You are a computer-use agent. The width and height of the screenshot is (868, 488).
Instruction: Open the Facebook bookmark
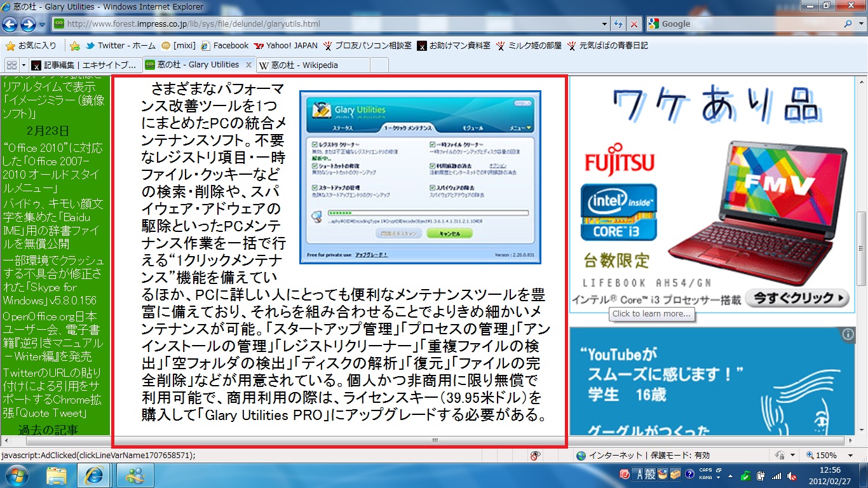(225, 46)
